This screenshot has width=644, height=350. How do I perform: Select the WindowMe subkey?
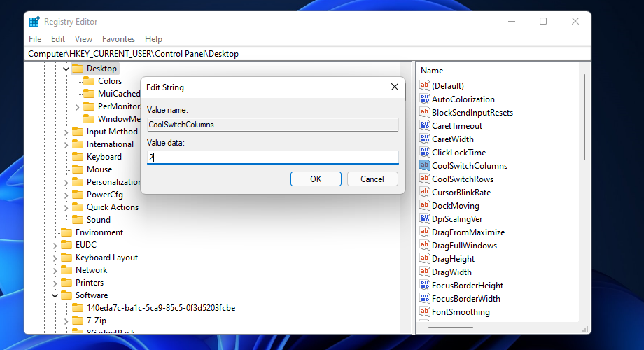tap(119, 119)
